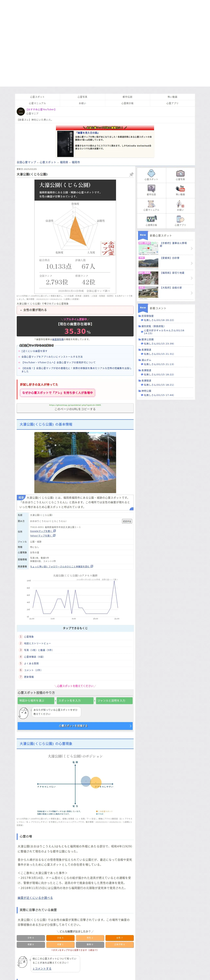Click the chevron on the 自殺の家 row

pyautogui.click(x=191, y=293)
